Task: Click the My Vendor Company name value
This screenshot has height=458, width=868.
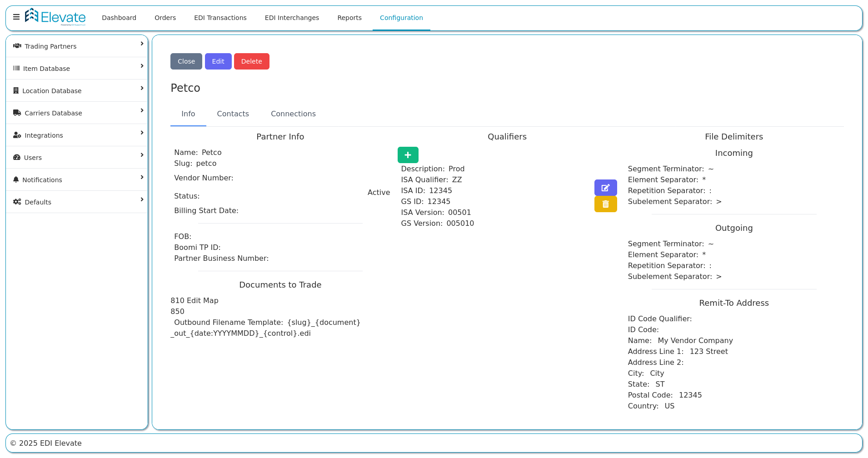Action: (x=695, y=340)
